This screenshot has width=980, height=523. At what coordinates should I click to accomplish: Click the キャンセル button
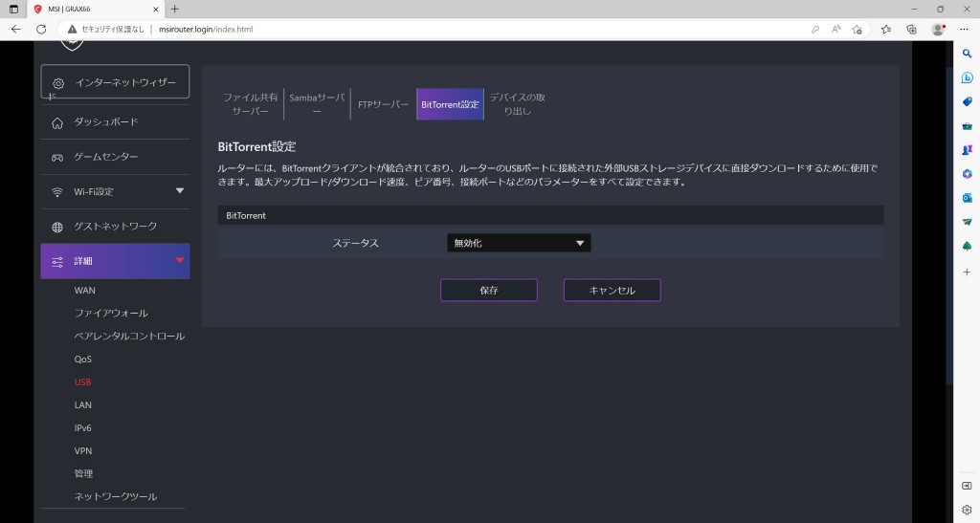[x=612, y=291]
